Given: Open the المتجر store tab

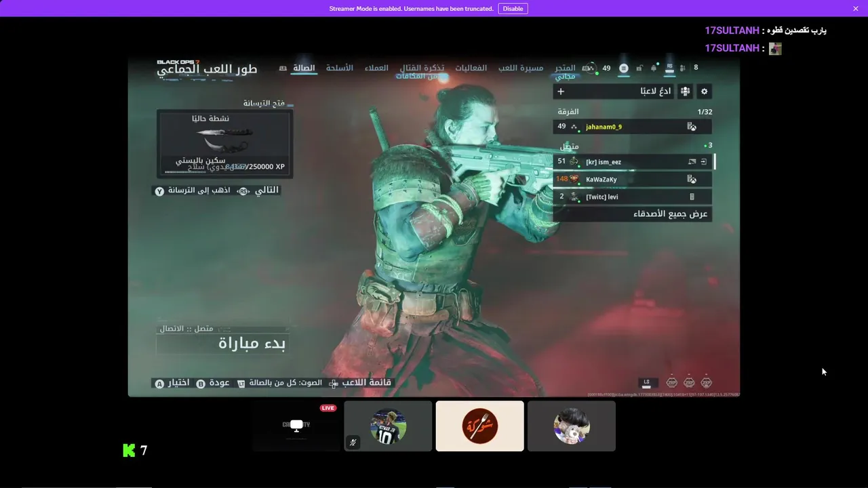Looking at the screenshot, I should point(565,68).
